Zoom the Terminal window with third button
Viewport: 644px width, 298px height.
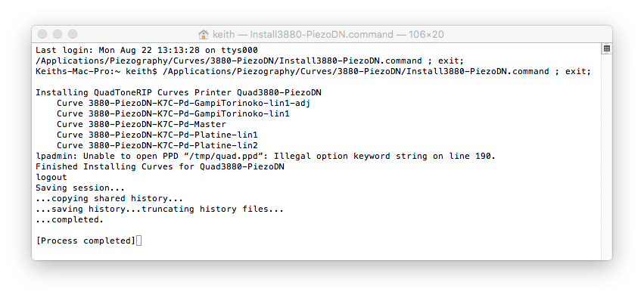coord(73,34)
